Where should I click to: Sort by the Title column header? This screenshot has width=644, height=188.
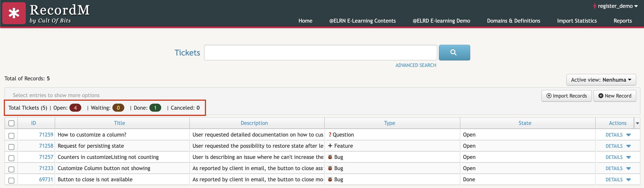120,123
